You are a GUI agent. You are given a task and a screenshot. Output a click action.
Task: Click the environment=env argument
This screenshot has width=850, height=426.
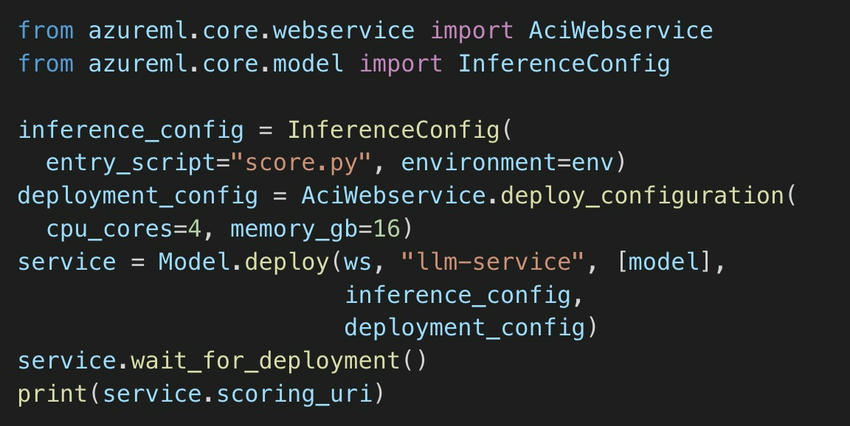point(507,163)
